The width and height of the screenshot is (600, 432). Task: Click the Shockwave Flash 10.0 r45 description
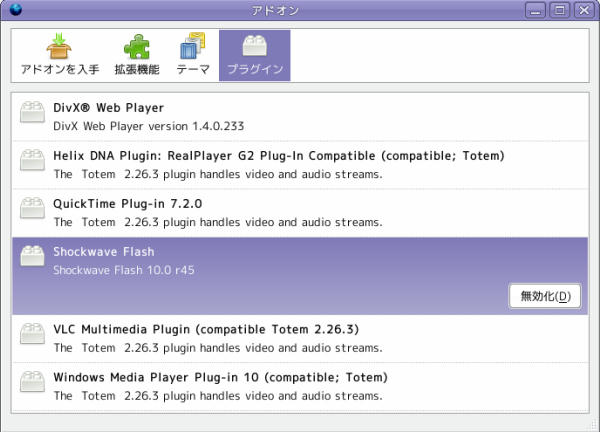pyautogui.click(x=124, y=270)
